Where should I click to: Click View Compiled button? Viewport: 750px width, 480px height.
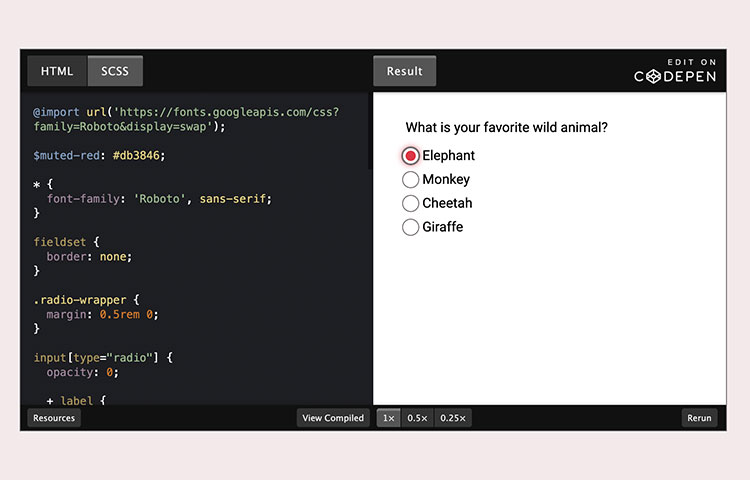[x=333, y=418]
